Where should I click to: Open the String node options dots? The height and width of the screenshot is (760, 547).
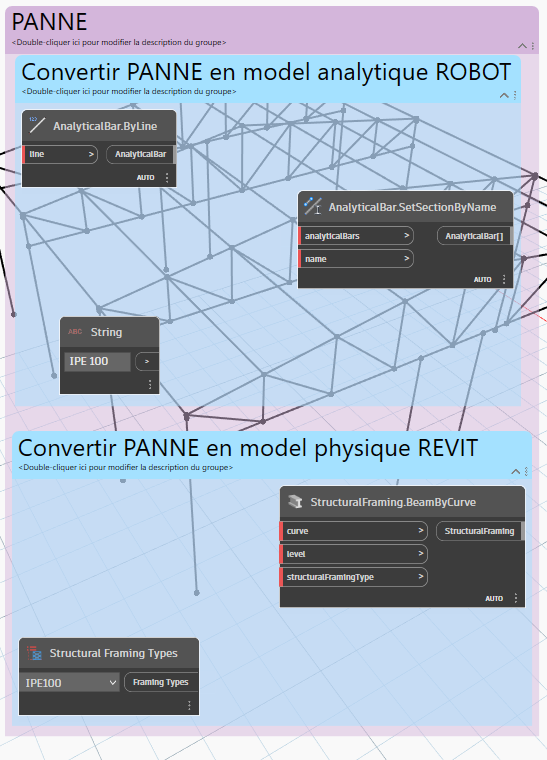tap(150, 384)
